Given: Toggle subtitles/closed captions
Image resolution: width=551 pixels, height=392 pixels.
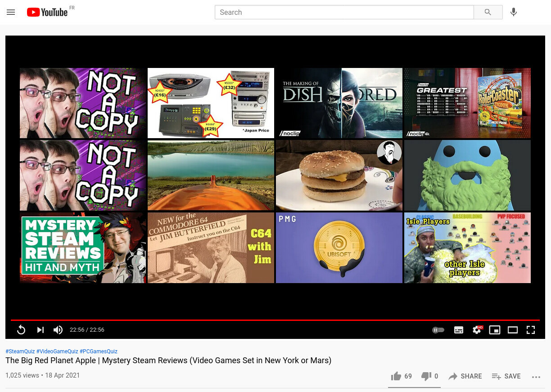Looking at the screenshot, I should point(459,330).
